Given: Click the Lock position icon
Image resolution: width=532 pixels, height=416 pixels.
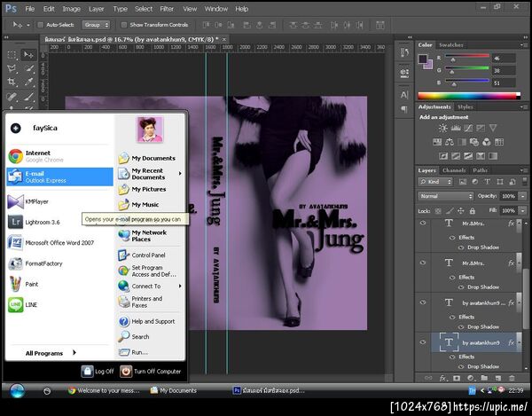Looking at the screenshot, I should tap(460, 211).
